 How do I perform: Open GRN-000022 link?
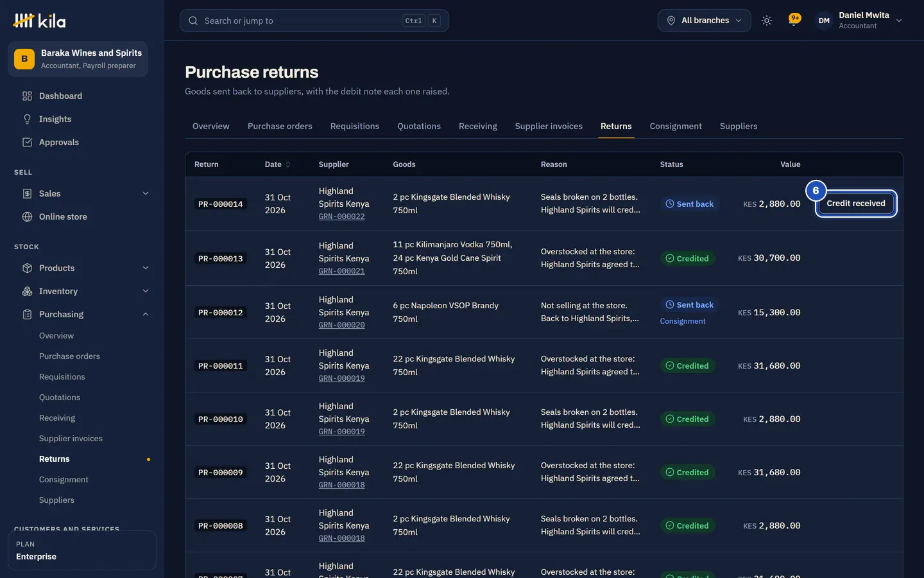tap(342, 216)
